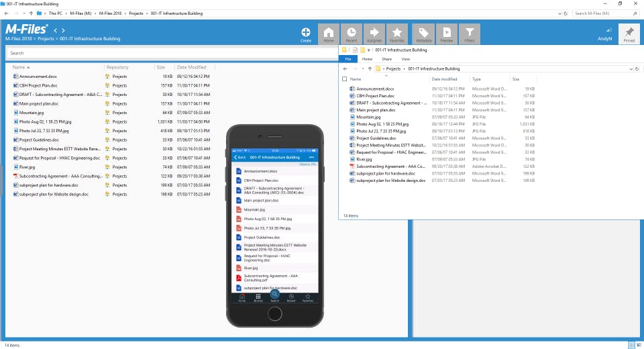Follow the Projects breadcrumb under the M-Files logo
Viewport: 644px width, 349px height.
pyautogui.click(x=46, y=39)
